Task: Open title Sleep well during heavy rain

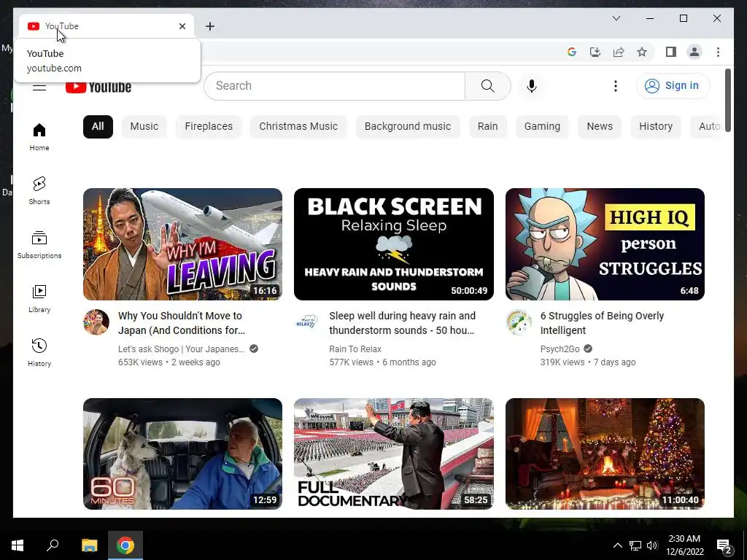Action: (x=402, y=323)
